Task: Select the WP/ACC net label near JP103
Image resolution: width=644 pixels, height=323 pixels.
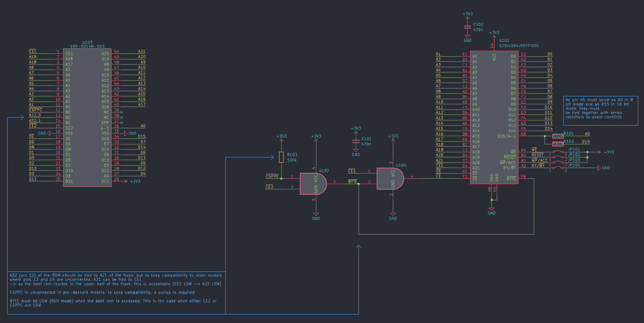Action: [x=540, y=160]
